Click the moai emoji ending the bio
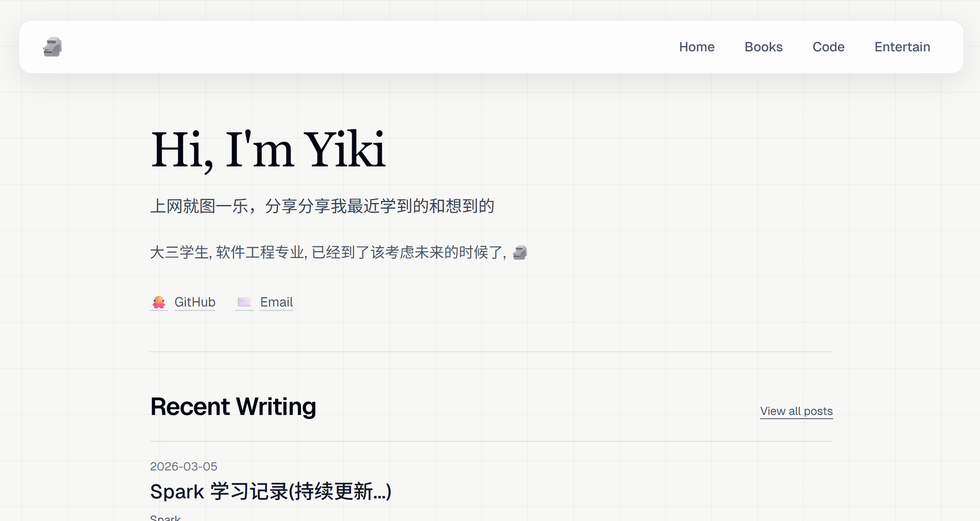Screen dimensions: 980x521 tap(520, 252)
